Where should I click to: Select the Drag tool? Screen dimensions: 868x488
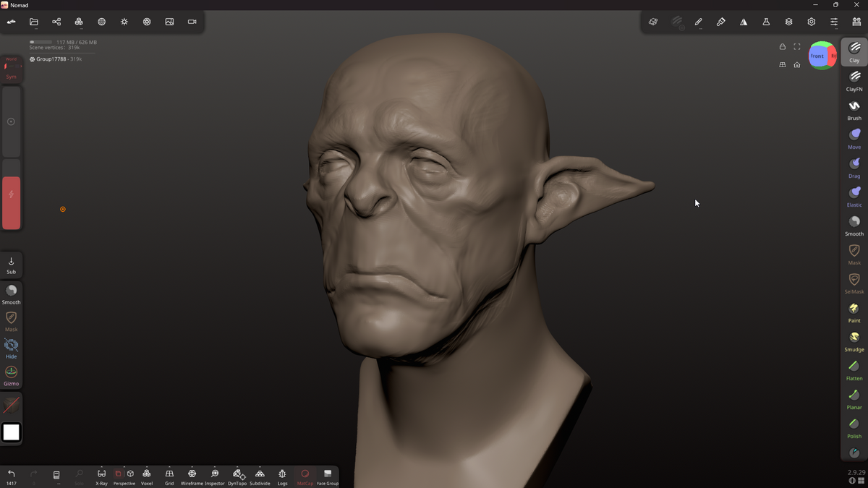point(854,168)
